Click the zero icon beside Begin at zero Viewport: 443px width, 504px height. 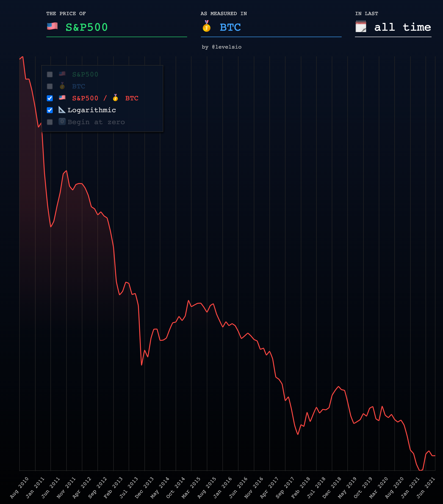coord(62,122)
